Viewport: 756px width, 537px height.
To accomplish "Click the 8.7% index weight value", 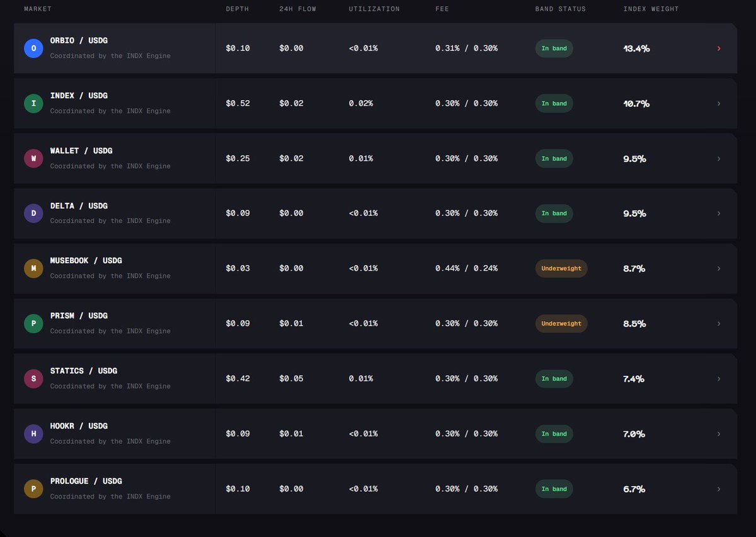I will tap(634, 269).
